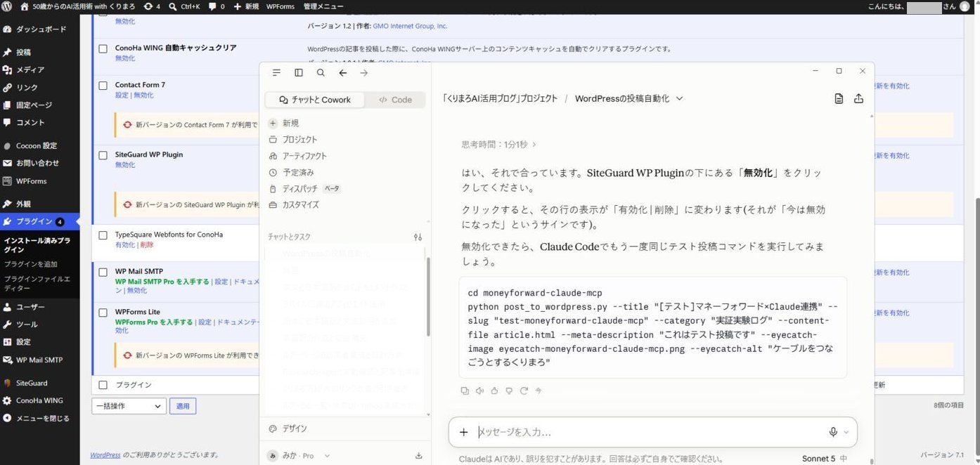Click the download icon next to the user profile
This screenshot has width=980, height=465.
click(x=419, y=456)
